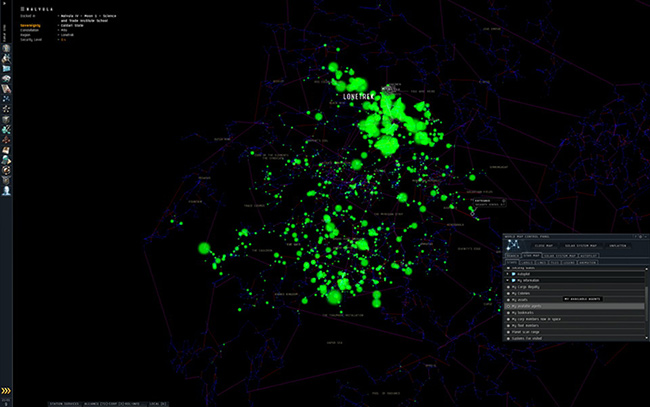Click the blue folder icon beside My information
Screen dimensions: 650x407
(514, 280)
